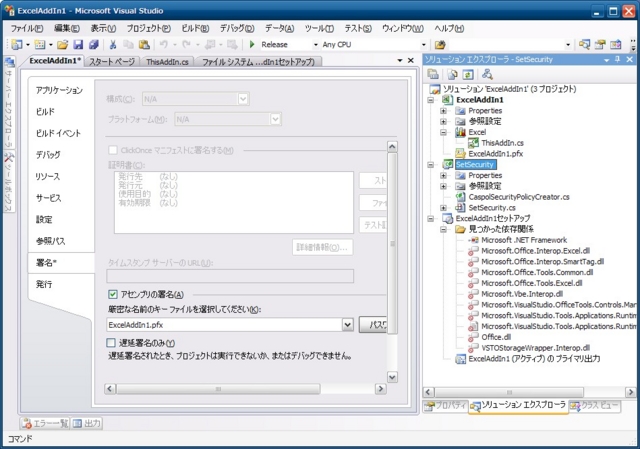Save the current file with floppy icon
Image resolution: width=640 pixels, height=449 pixels.
[x=78, y=44]
